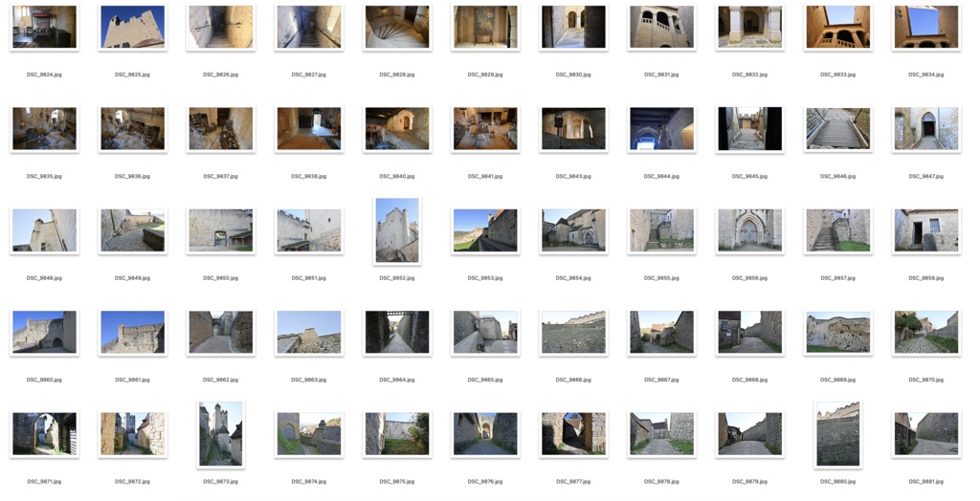Select the DSC_9838.jpg image preview
Viewport: 980px width, 501px height.
tap(309, 129)
